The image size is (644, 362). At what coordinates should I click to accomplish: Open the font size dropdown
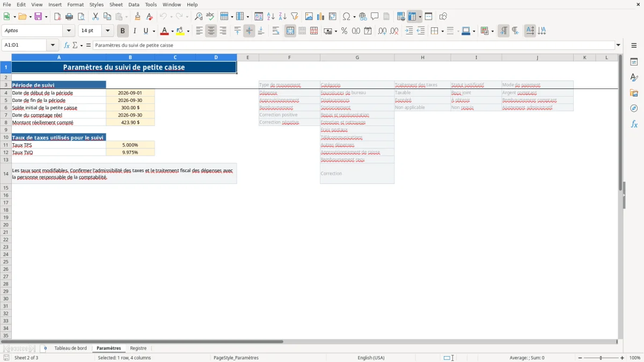107,31
